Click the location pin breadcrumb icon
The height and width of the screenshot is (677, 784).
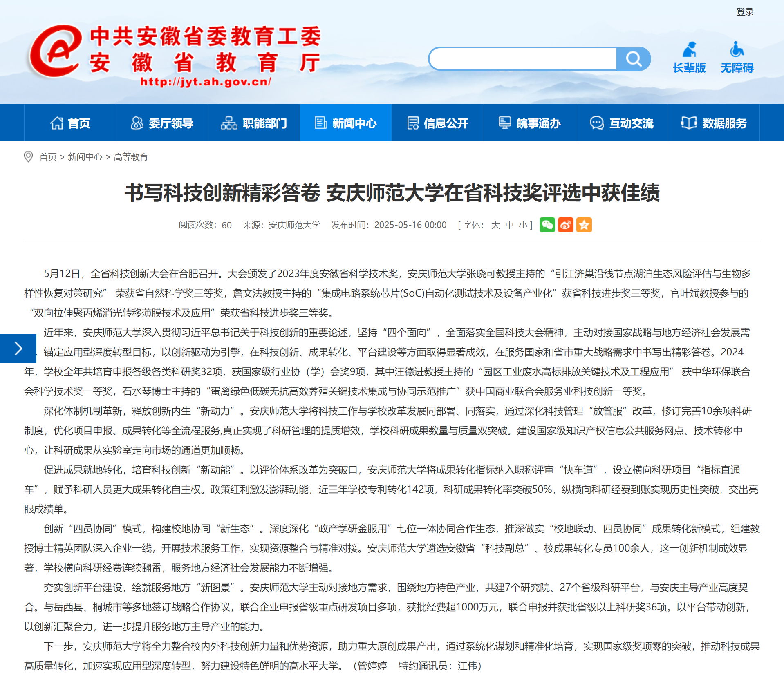click(28, 156)
